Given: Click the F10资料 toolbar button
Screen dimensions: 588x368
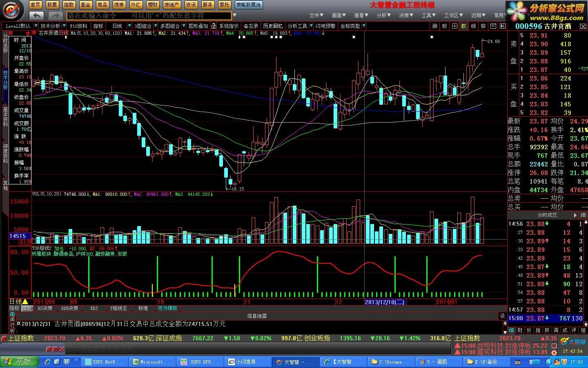Looking at the screenshot, I should click(x=79, y=26).
